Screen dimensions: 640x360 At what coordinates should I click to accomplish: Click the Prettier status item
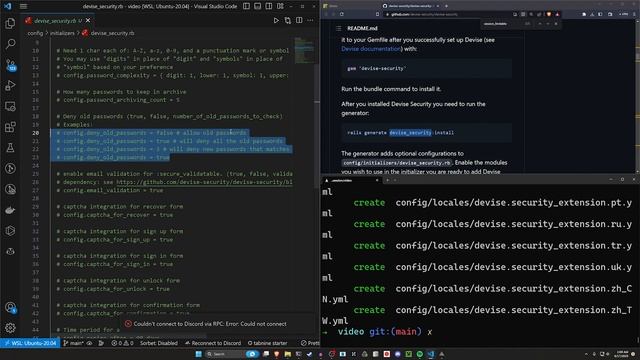point(310,343)
